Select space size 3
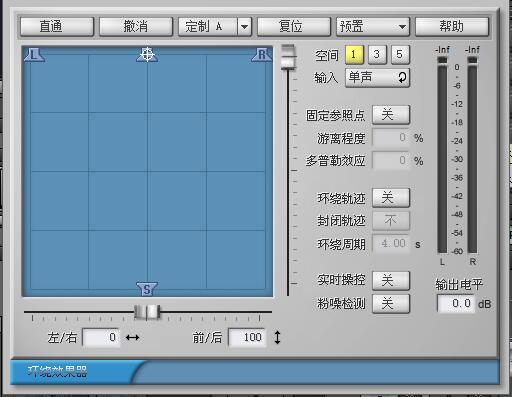The image size is (512, 397). (377, 54)
